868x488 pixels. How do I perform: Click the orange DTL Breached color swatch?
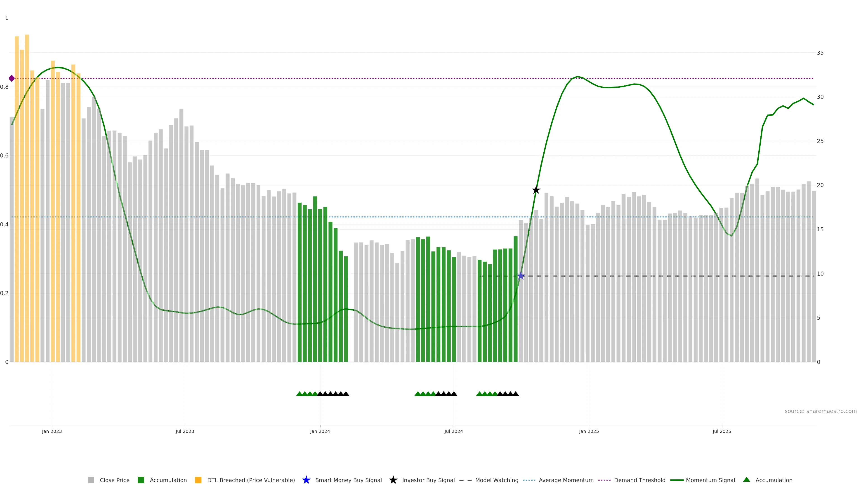[x=198, y=480]
